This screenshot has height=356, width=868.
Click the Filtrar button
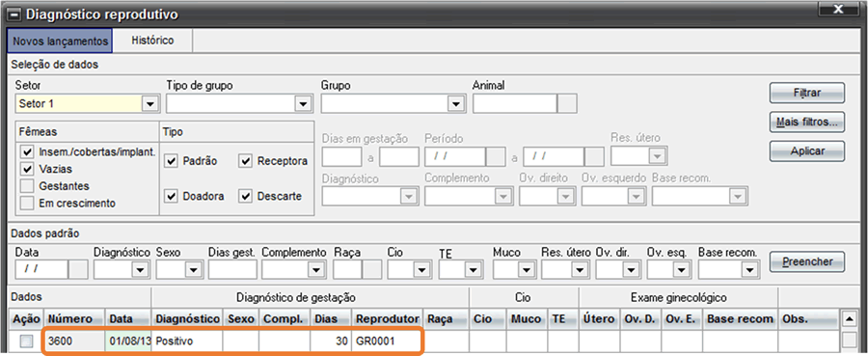click(x=807, y=93)
